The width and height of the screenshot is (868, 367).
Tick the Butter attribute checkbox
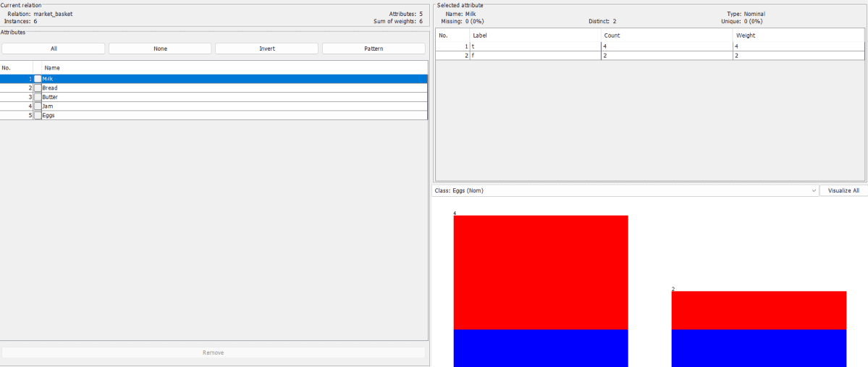tap(38, 97)
